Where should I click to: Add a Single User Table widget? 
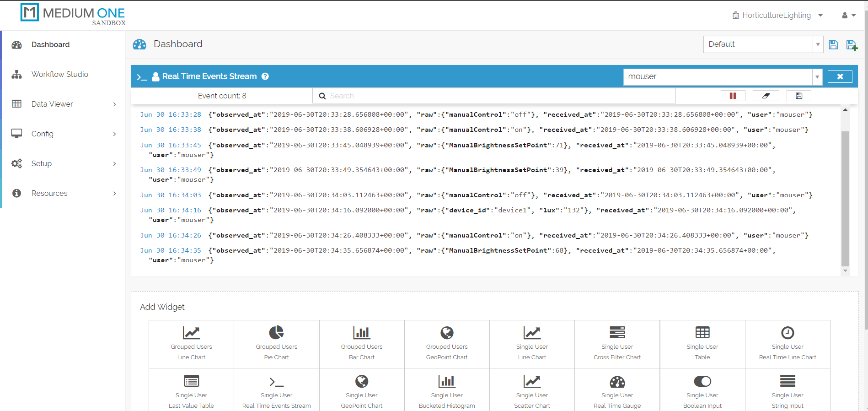coord(702,344)
